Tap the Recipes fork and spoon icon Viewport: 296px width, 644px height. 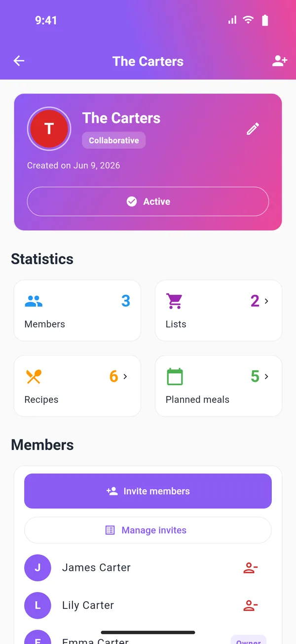point(34,376)
